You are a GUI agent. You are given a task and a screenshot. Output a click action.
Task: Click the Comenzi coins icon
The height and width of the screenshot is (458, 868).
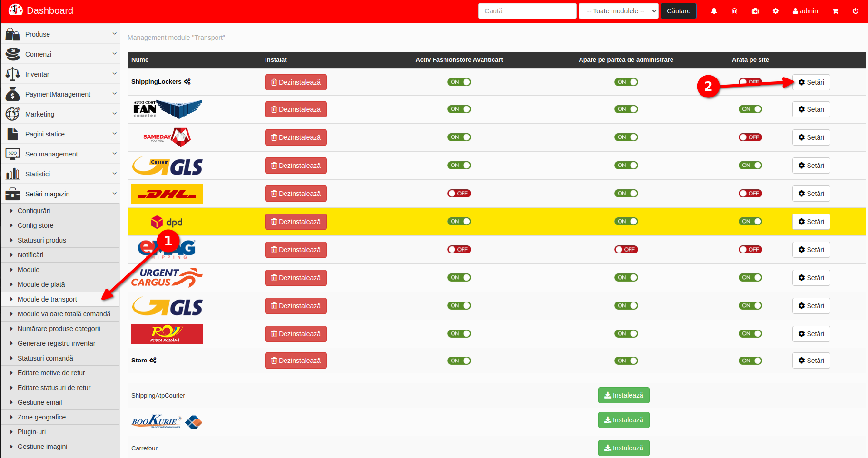[x=12, y=54]
